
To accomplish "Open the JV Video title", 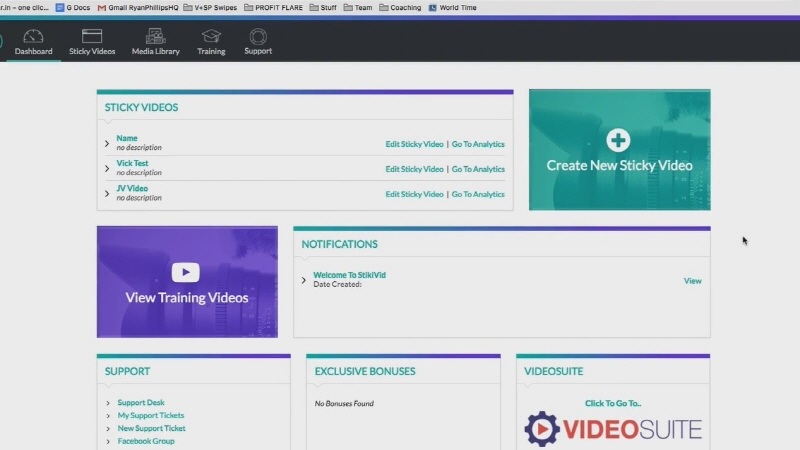I will pos(132,188).
